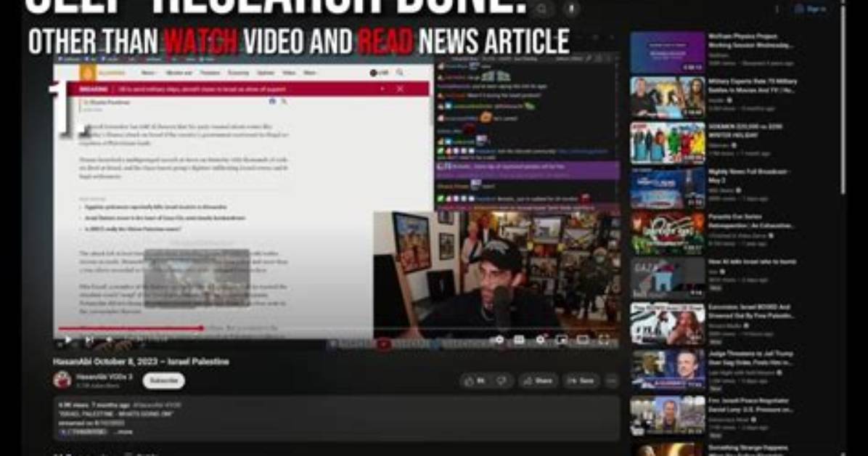This screenshot has height=456, width=868.
Task: Share this video
Action: click(x=538, y=380)
